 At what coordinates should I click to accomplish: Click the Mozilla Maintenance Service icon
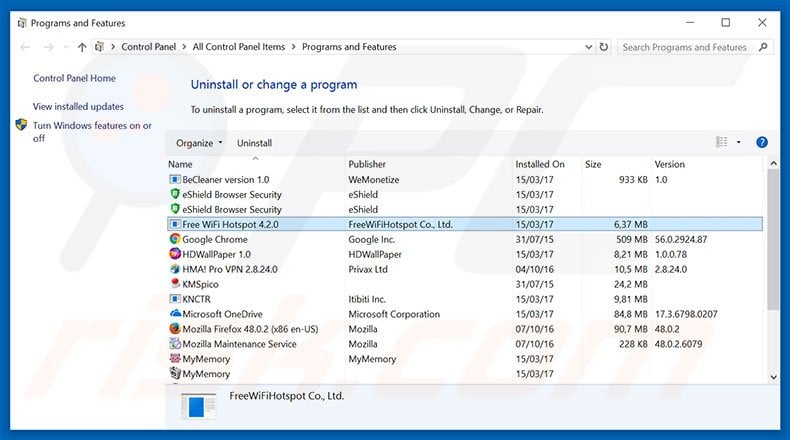click(175, 344)
